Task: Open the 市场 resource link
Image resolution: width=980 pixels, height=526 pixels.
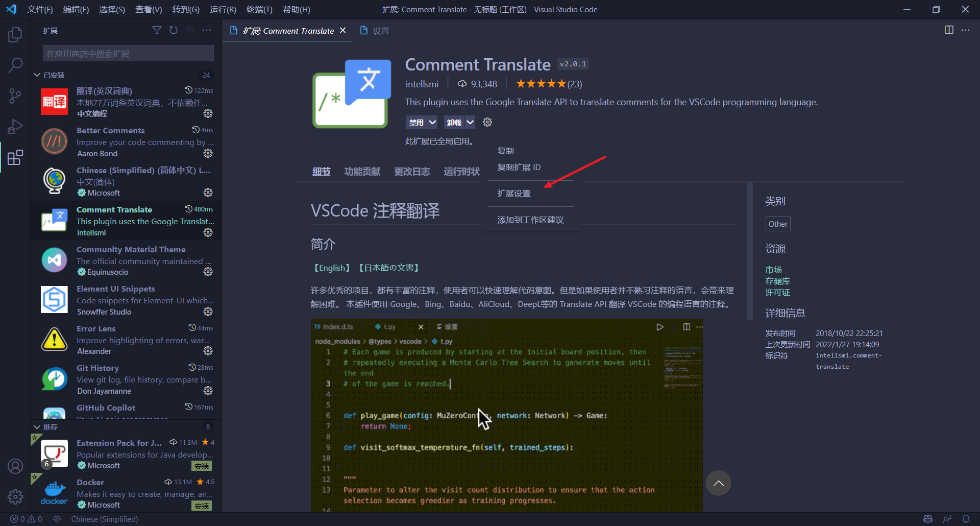Action: click(x=773, y=270)
